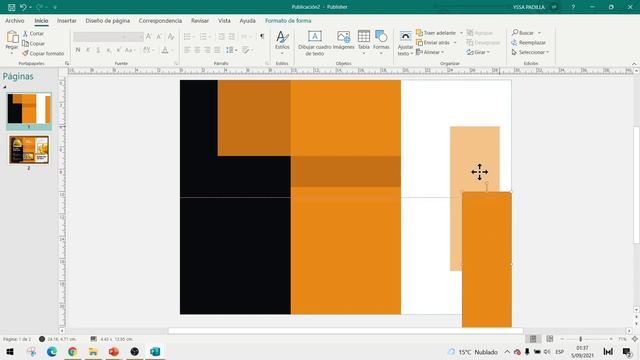
Task: Open the Girar rotate dropdown
Action: (x=478, y=52)
